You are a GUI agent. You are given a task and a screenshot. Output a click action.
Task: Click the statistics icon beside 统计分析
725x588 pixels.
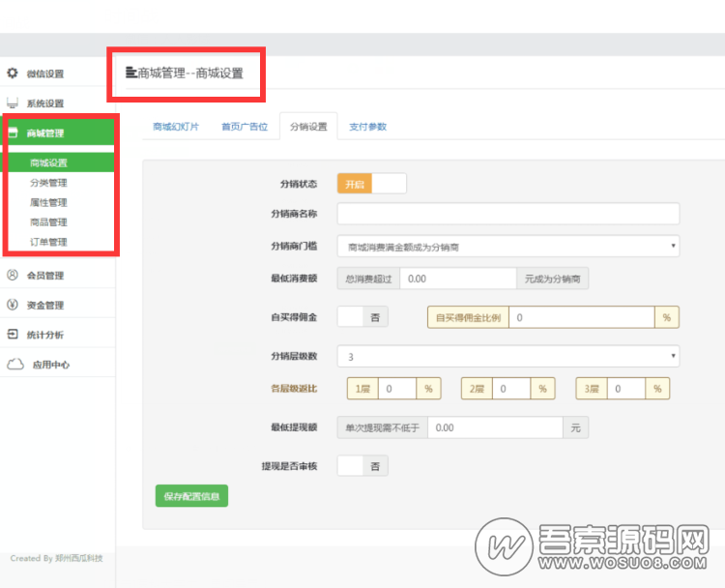[x=13, y=335]
